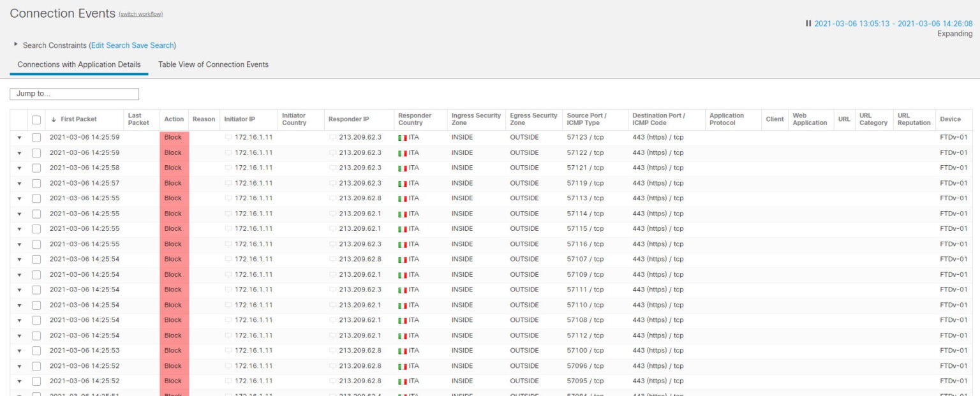
Task: Click the red Block cell in 57116 row
Action: point(174,244)
